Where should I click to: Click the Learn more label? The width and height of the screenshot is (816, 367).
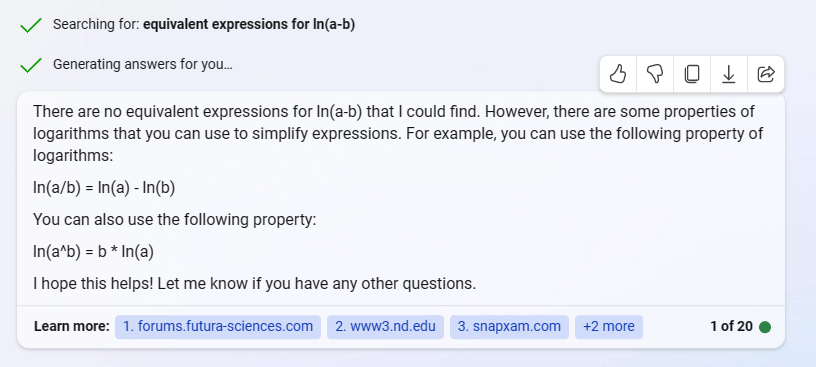[72, 327]
